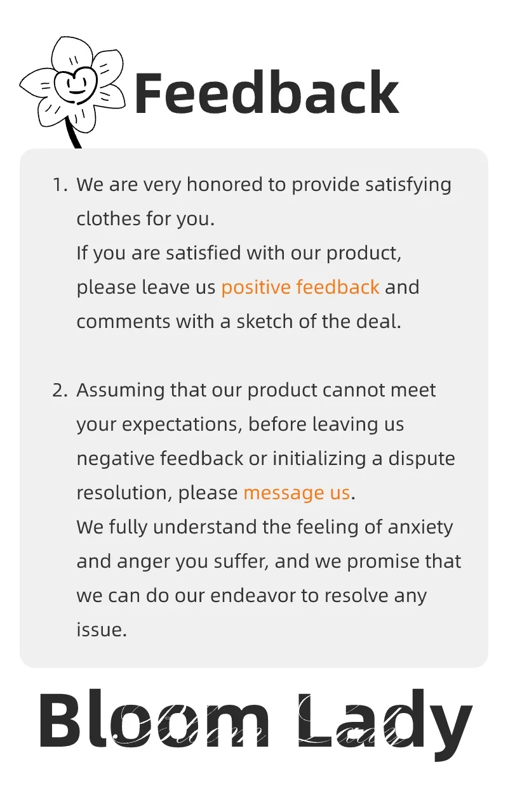Click the word issue at paragraph end
This screenshot has width=508, height=812.
102,630
